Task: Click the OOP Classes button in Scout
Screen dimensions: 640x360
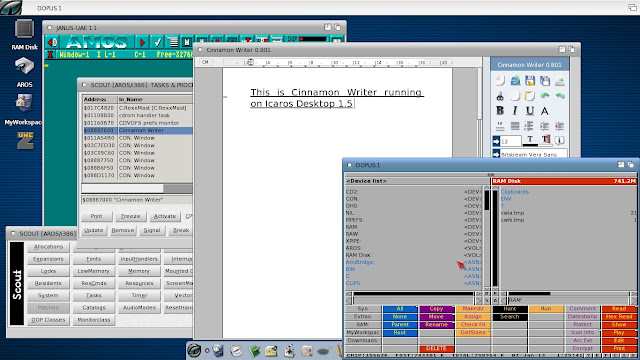Action: click(48, 320)
